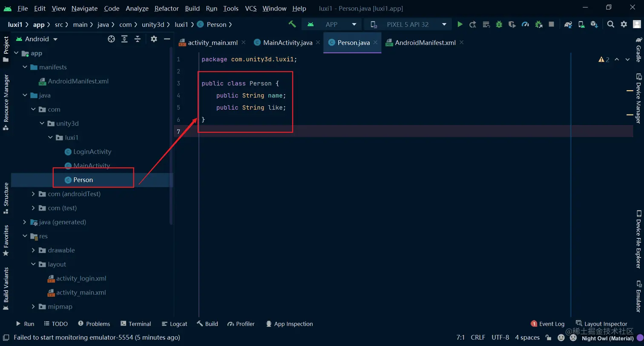Click the Select Opened File target icon
The width and height of the screenshot is (644, 346).
[111, 39]
